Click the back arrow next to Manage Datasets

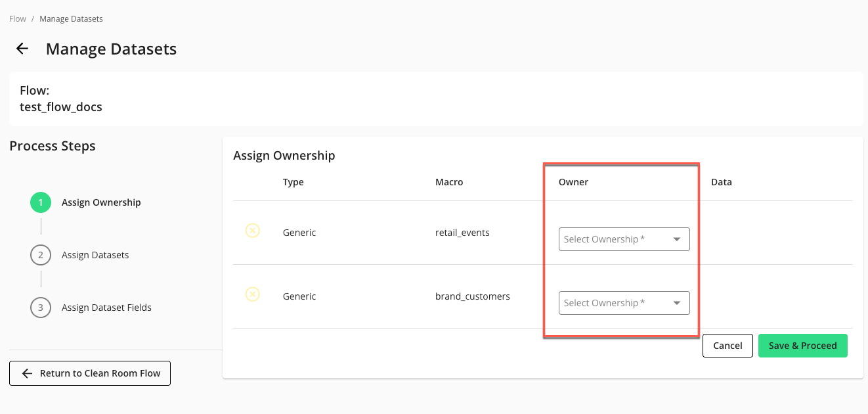(x=22, y=49)
